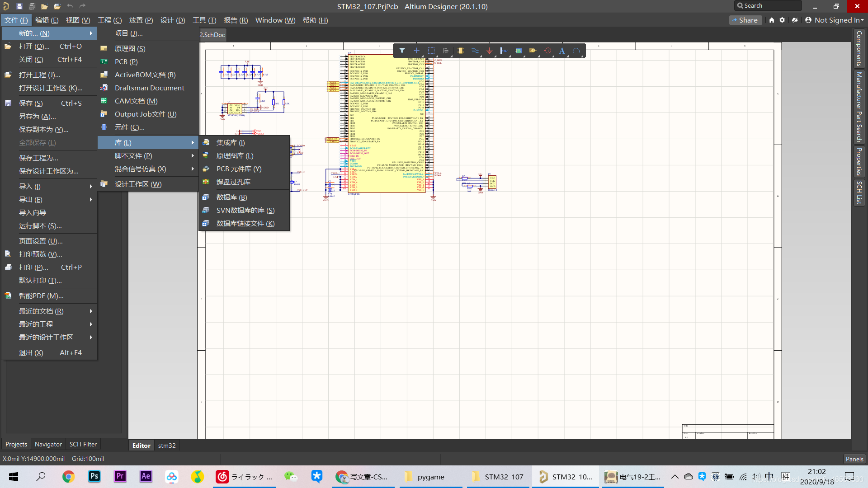Open the Not Signed In dropdown
868x488 pixels.
tap(835, 20)
